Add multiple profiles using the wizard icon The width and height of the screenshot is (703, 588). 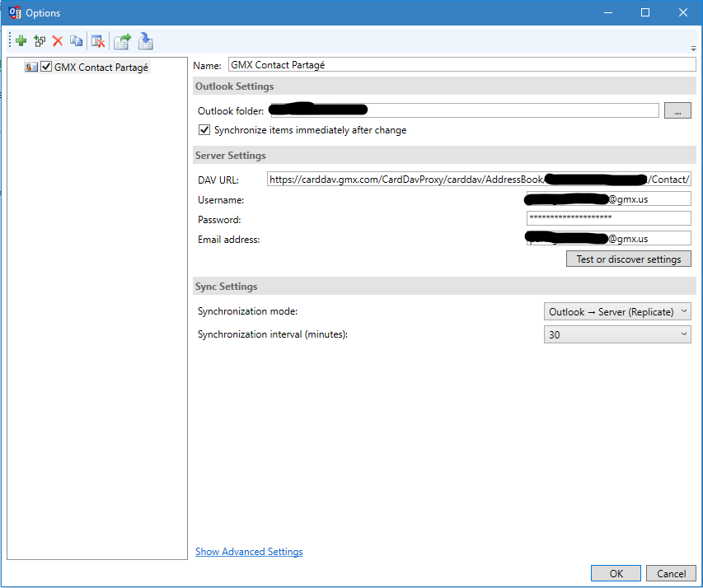40,40
